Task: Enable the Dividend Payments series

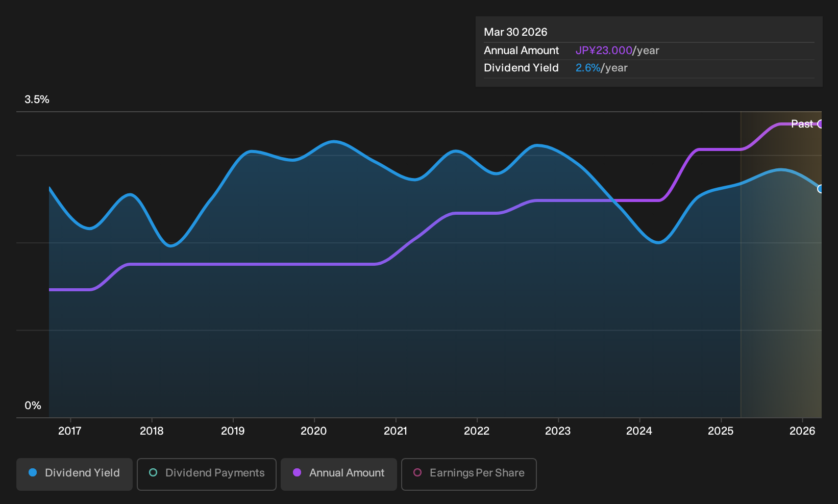Action: (x=207, y=474)
